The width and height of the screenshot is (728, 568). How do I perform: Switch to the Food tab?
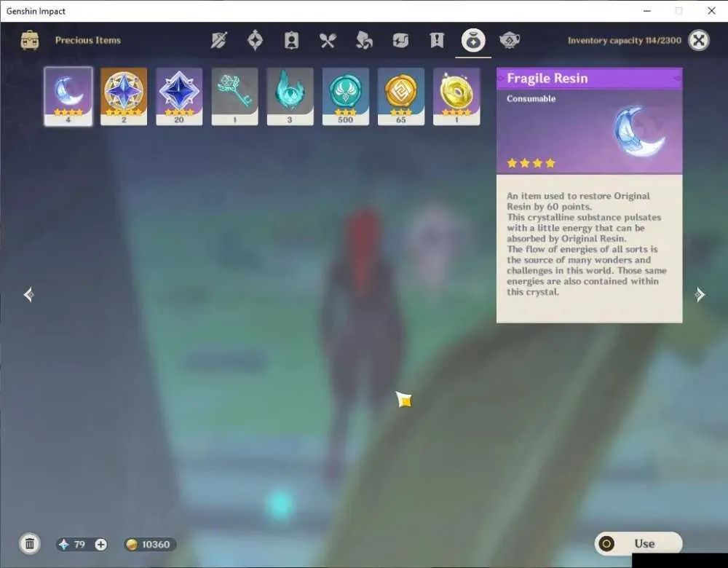click(x=328, y=40)
